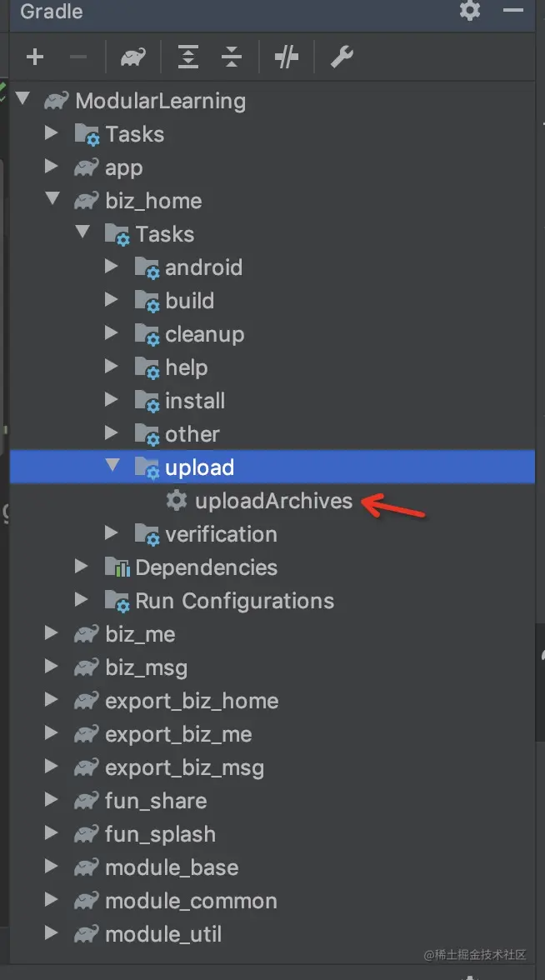Image resolution: width=545 pixels, height=980 pixels.
Task: Collapse the upload task folder
Action: point(112,465)
